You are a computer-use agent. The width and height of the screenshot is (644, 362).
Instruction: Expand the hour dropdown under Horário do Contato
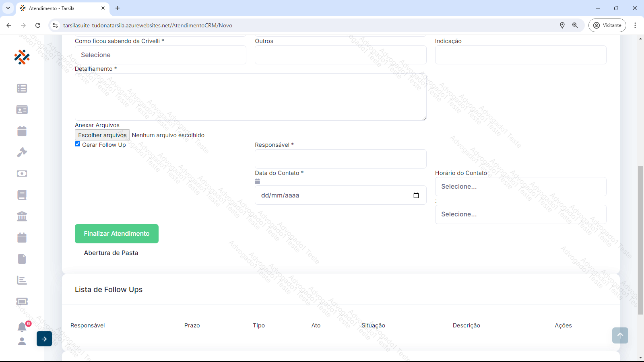click(520, 187)
